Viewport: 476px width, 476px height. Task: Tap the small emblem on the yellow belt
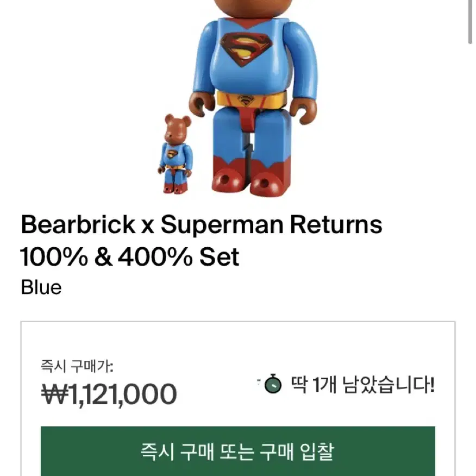[246, 101]
